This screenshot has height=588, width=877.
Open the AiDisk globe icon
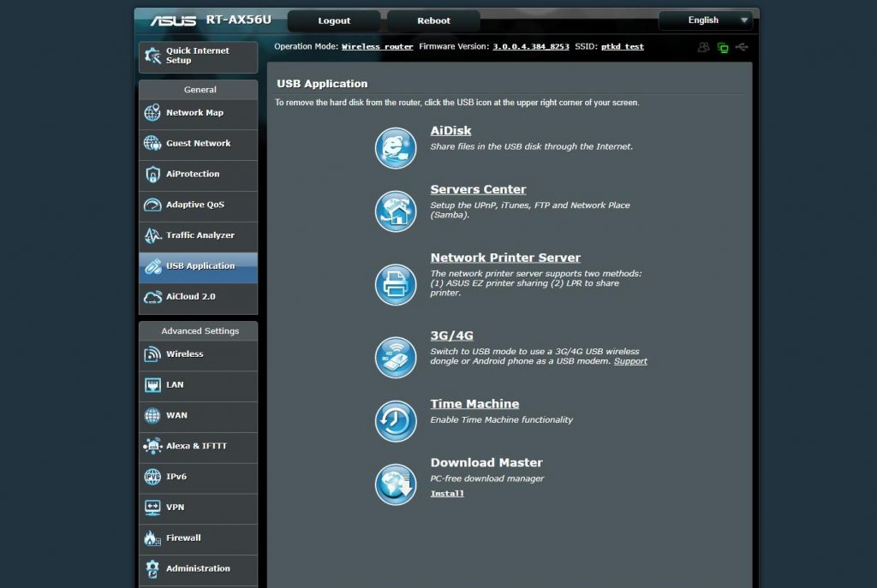click(396, 148)
